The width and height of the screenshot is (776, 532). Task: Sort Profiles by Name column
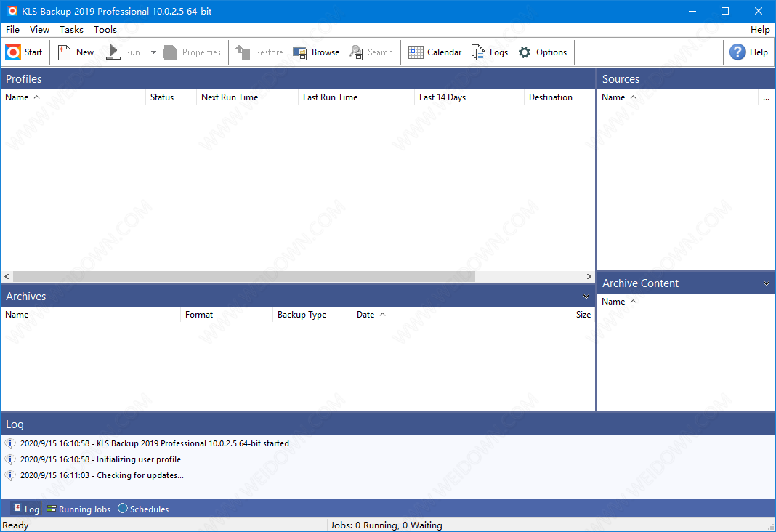coord(73,97)
